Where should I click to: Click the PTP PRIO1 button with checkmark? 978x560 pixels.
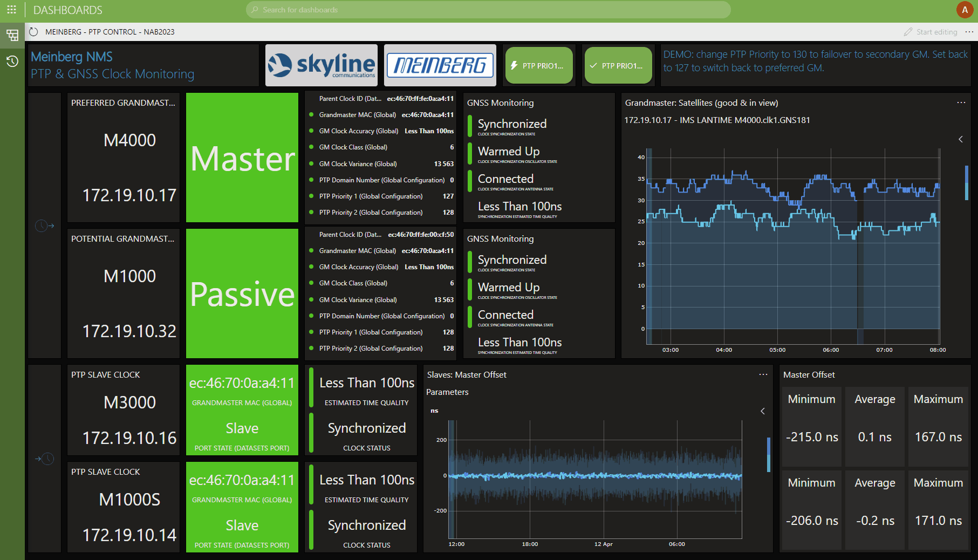click(x=618, y=65)
